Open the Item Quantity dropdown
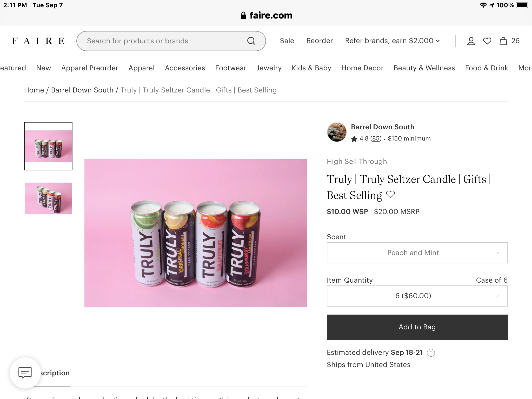This screenshot has height=399, width=532. click(417, 296)
